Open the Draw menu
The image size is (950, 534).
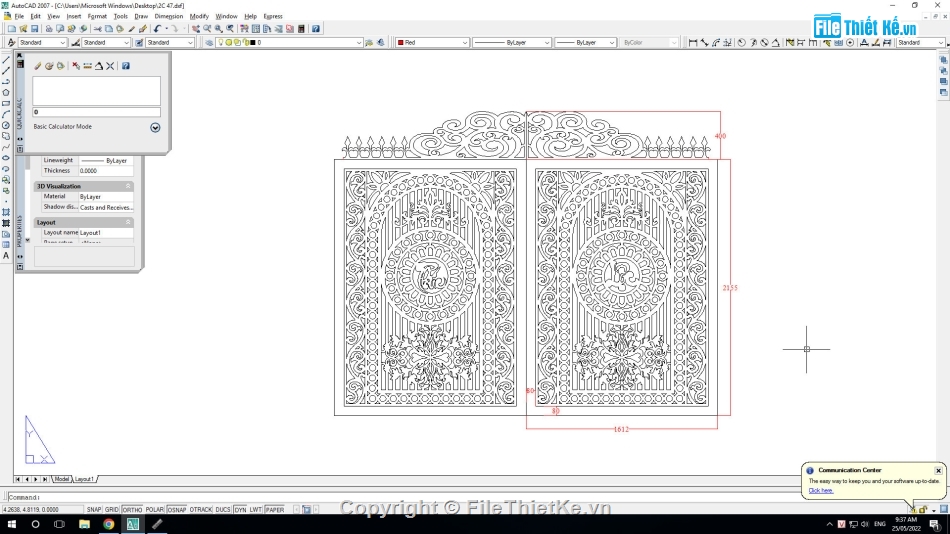[141, 16]
